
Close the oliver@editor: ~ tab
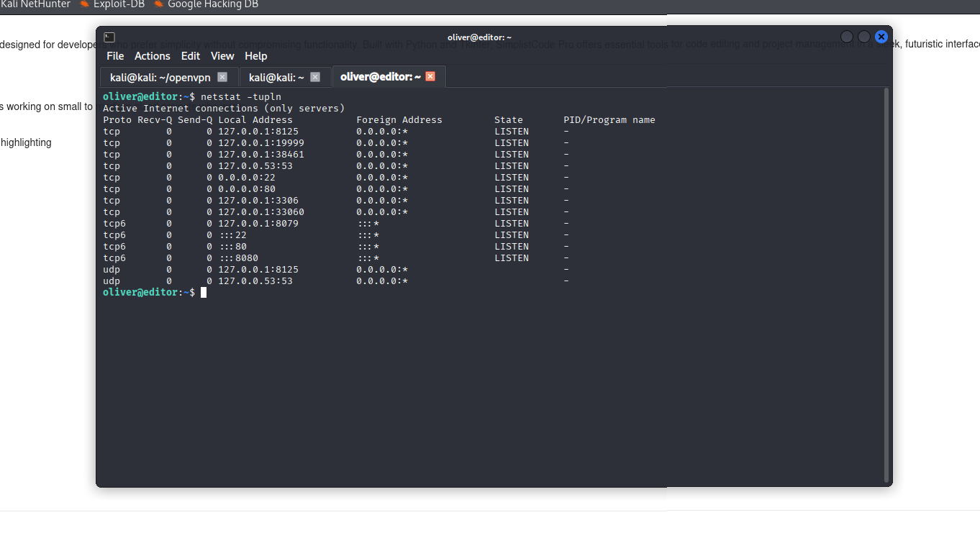coord(430,76)
